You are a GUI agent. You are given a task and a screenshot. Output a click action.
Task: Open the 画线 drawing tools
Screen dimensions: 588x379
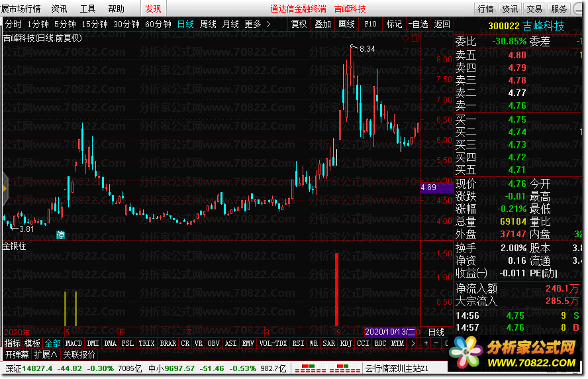(346, 25)
